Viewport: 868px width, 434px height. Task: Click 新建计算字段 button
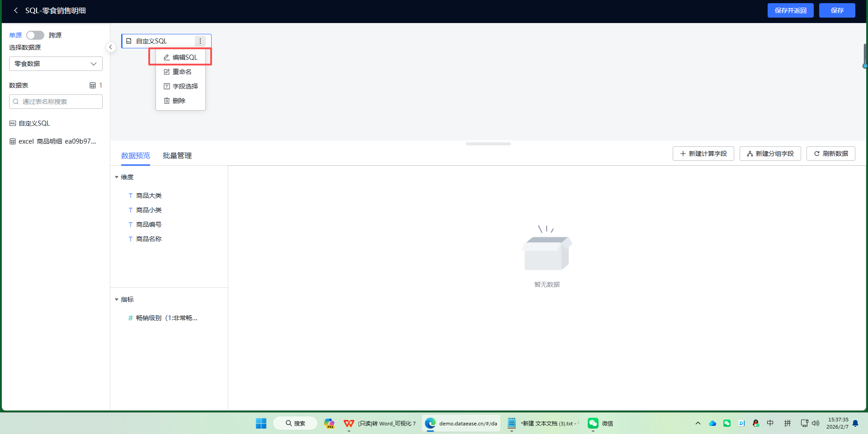703,154
